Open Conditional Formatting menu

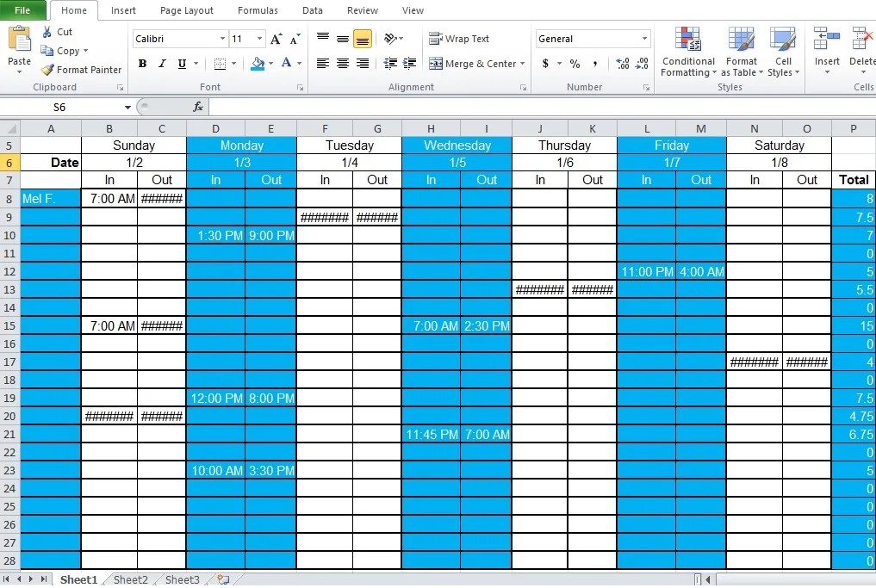click(x=688, y=52)
